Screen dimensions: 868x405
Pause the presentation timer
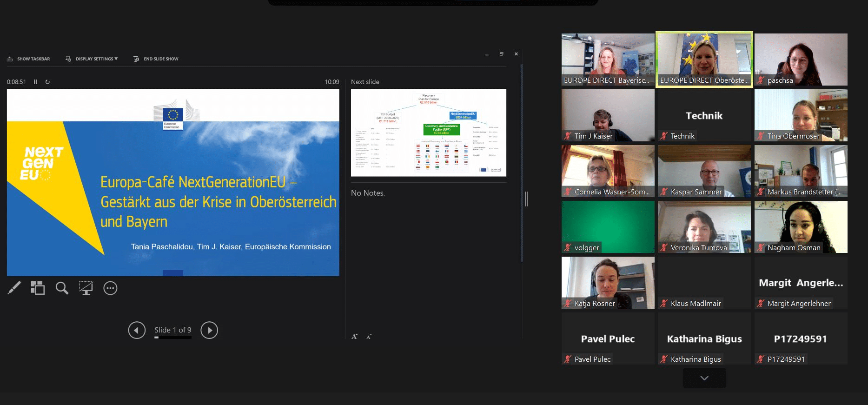tap(35, 82)
